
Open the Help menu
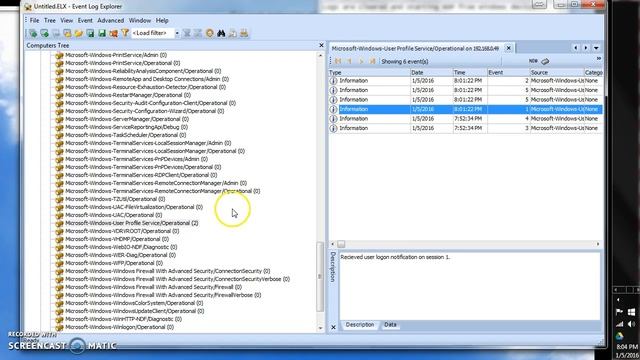click(x=162, y=20)
